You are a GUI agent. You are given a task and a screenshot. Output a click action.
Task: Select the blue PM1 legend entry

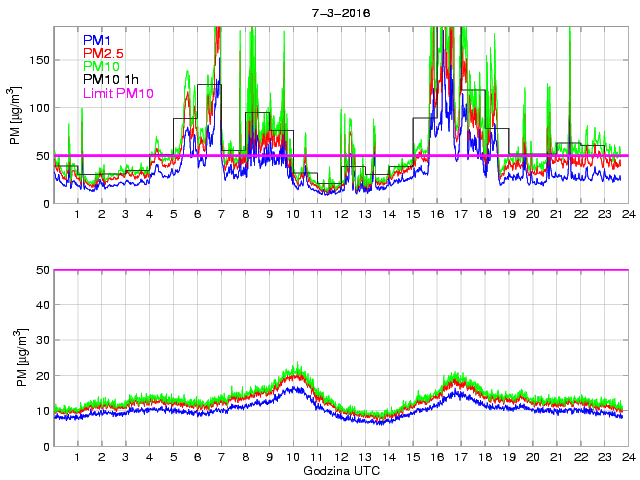click(99, 40)
